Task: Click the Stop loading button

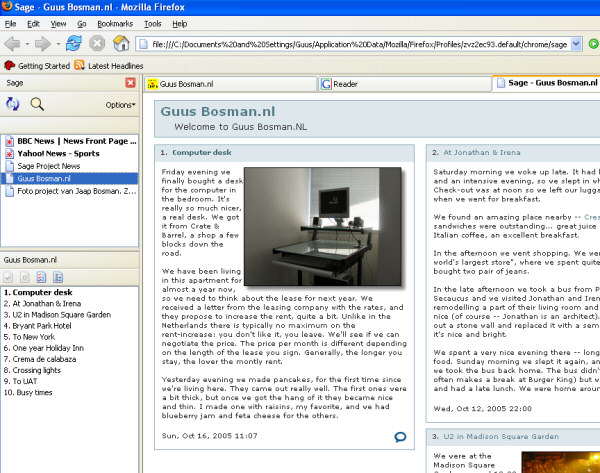Action: [x=97, y=43]
